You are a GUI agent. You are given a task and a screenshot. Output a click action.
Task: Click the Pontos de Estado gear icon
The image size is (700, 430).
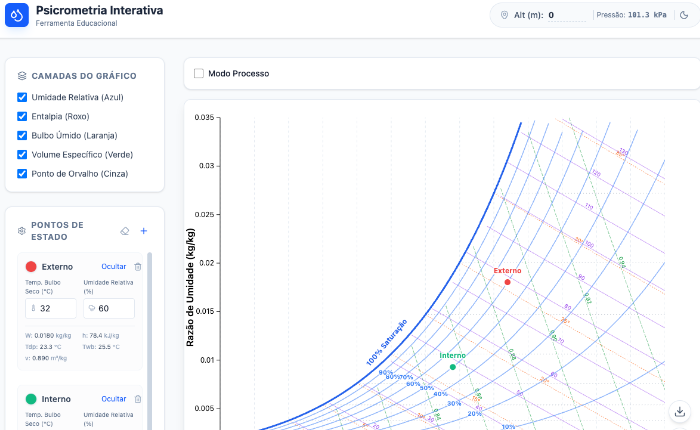click(x=22, y=231)
